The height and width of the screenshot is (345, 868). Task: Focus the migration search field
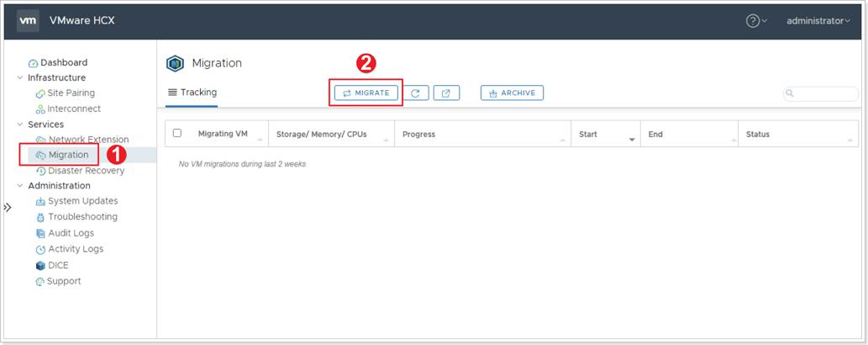coord(821,93)
